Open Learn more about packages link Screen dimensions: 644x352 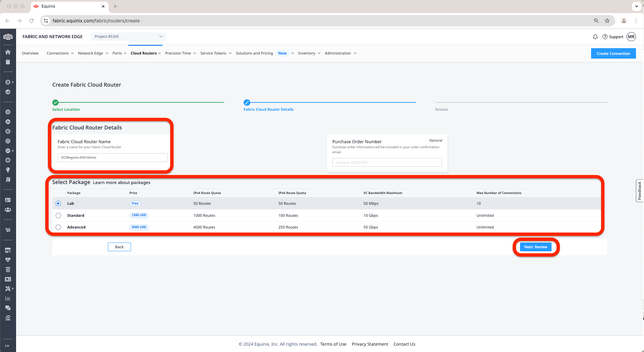click(122, 183)
